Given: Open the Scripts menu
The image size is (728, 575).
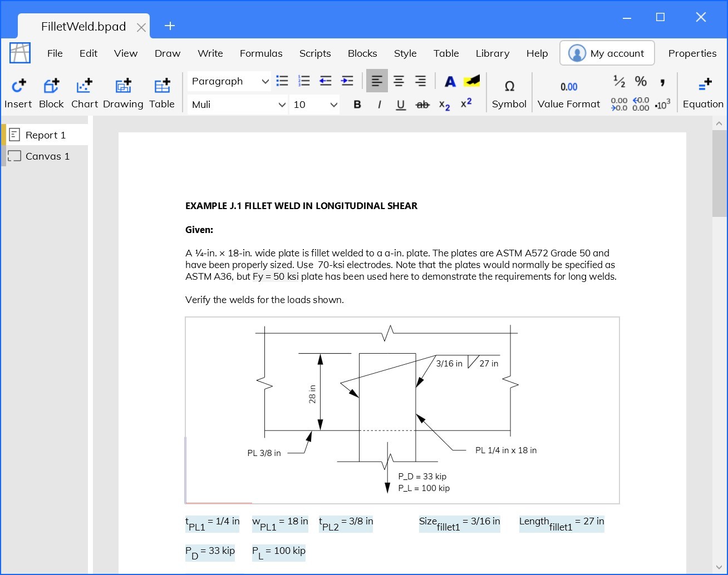Looking at the screenshot, I should (315, 53).
